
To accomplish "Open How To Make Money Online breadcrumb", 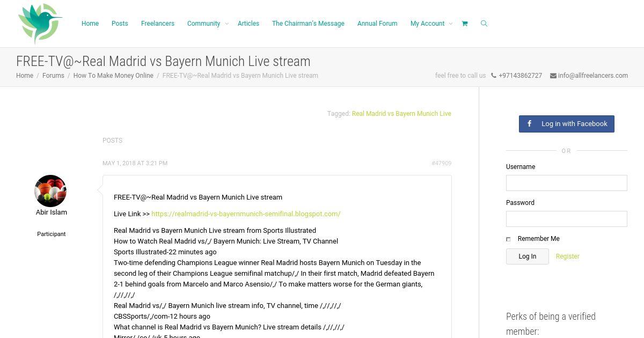I will (113, 76).
